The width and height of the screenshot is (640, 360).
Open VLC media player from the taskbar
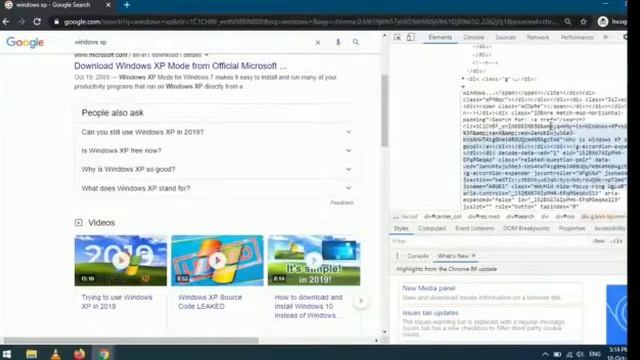(56, 354)
